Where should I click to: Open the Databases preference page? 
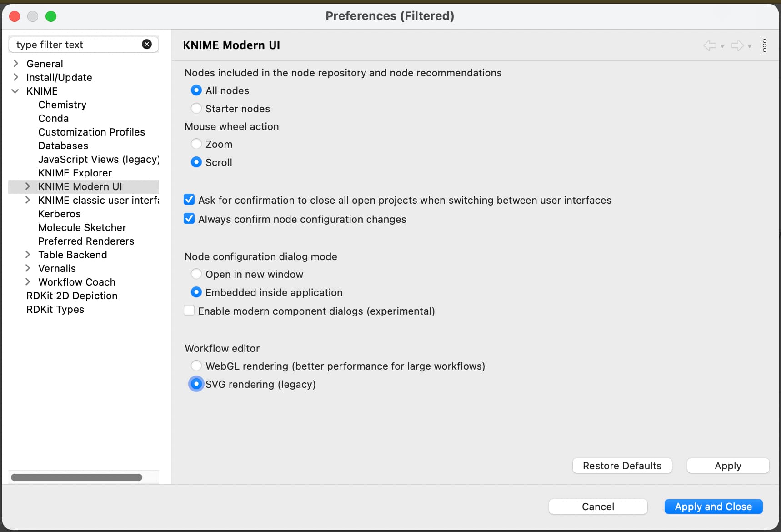(63, 146)
